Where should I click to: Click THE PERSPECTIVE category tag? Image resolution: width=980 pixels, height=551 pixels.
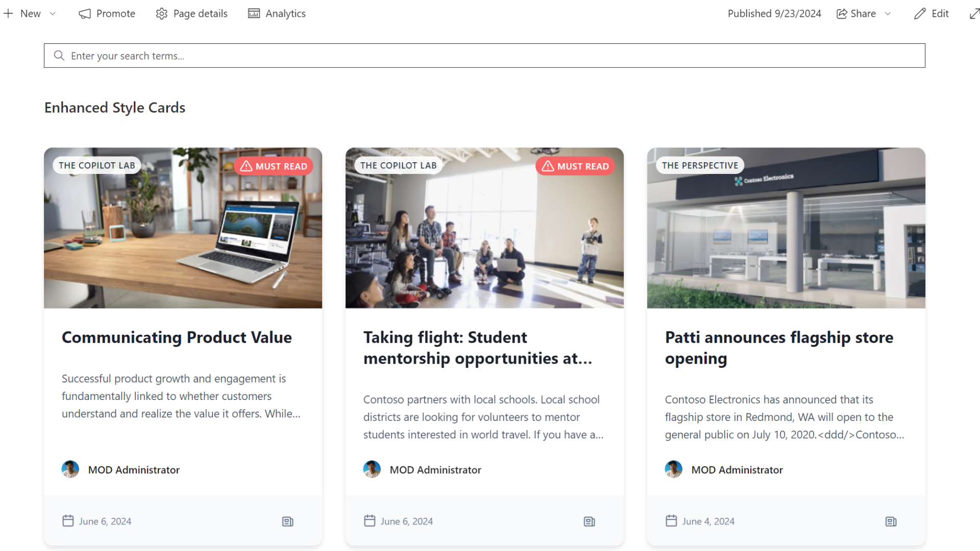700,165
